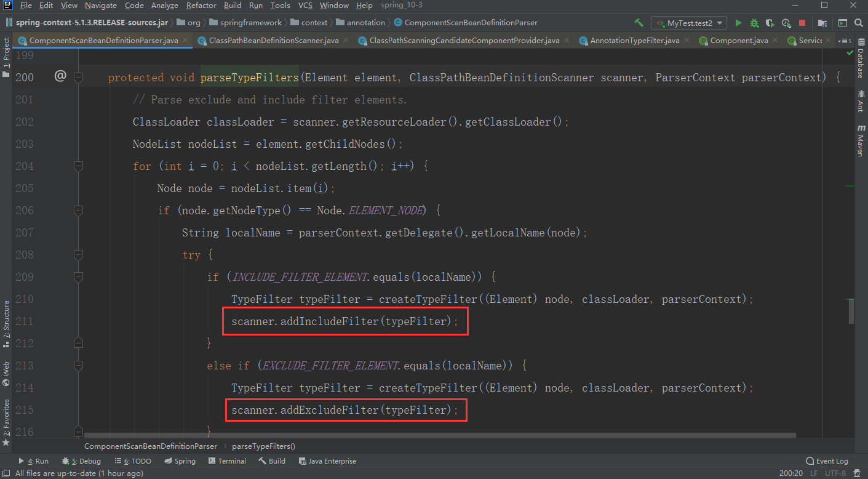This screenshot has width=868, height=479.
Task: Click on scanner.addExcludeFilter(typeFilter) code line
Action: pos(345,410)
